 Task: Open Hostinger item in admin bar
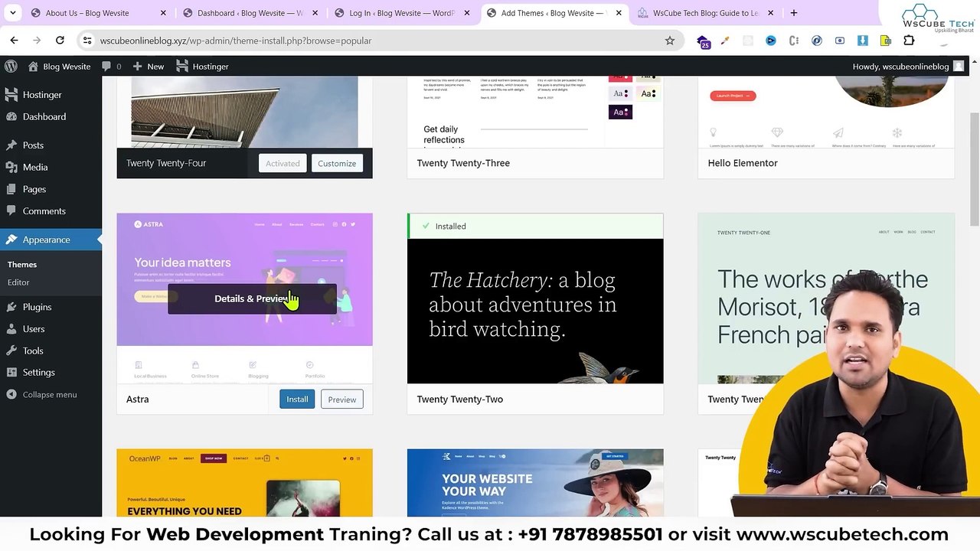[x=202, y=67]
